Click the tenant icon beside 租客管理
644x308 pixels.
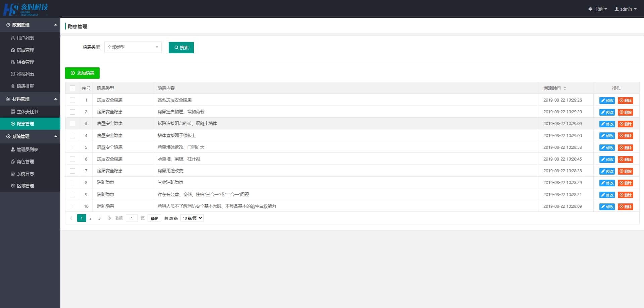pos(13,62)
